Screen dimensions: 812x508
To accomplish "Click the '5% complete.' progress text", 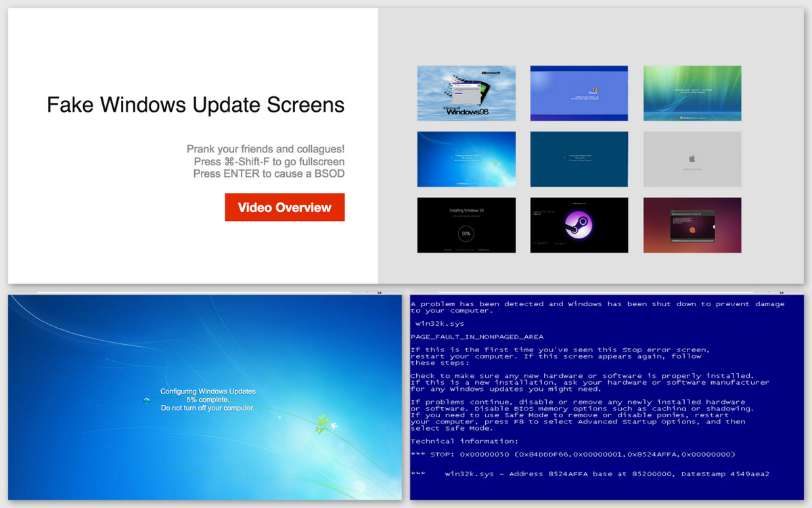I will (208, 400).
